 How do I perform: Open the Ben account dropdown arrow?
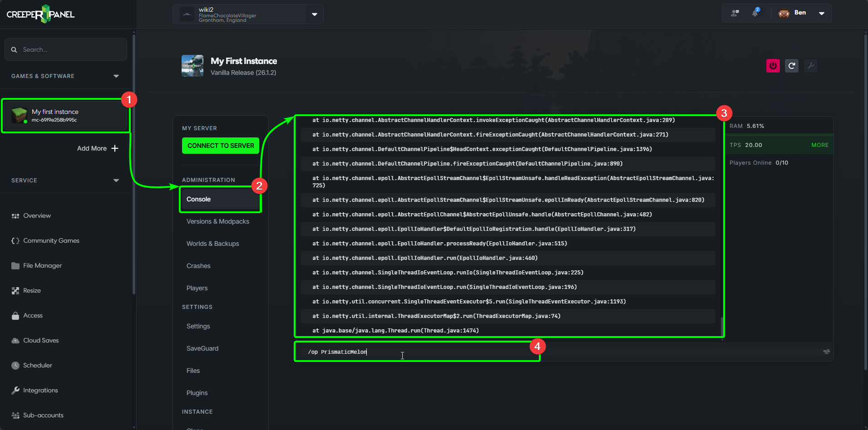pyautogui.click(x=822, y=13)
